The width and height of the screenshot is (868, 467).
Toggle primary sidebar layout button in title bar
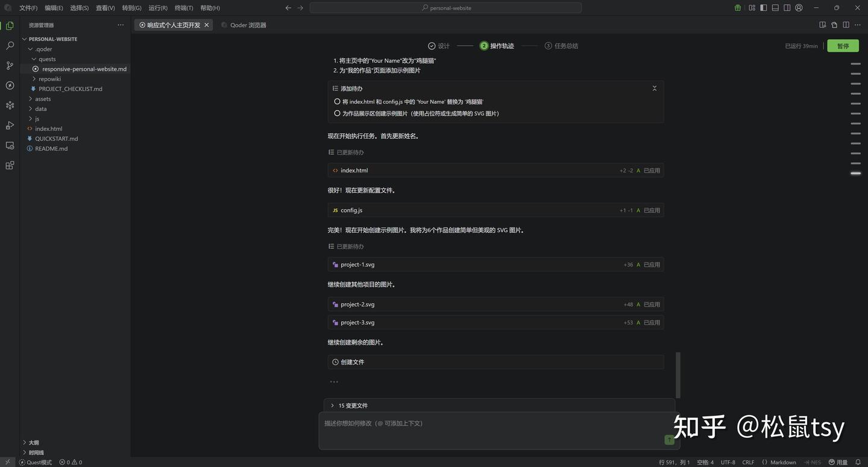(x=763, y=8)
